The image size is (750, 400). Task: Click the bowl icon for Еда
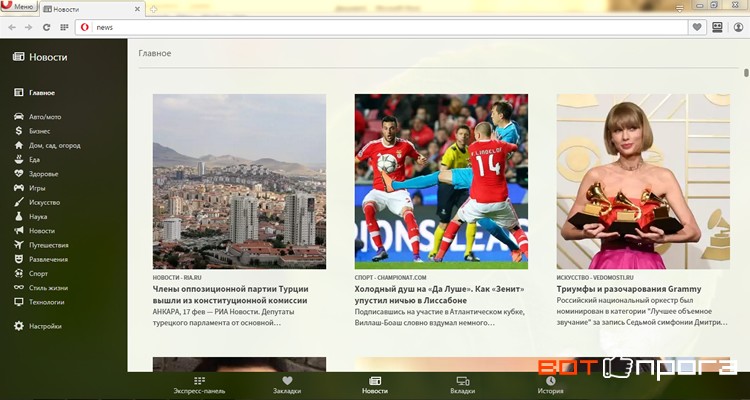coord(19,159)
